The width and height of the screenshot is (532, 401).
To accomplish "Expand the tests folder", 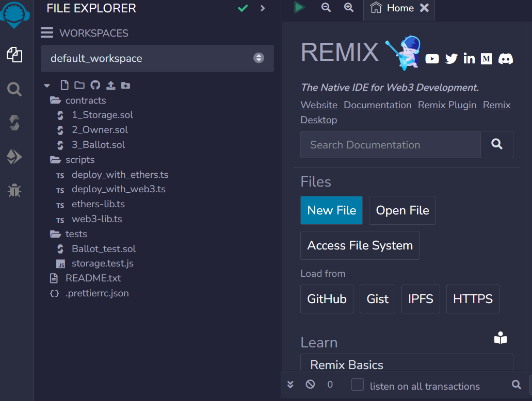I will [75, 233].
